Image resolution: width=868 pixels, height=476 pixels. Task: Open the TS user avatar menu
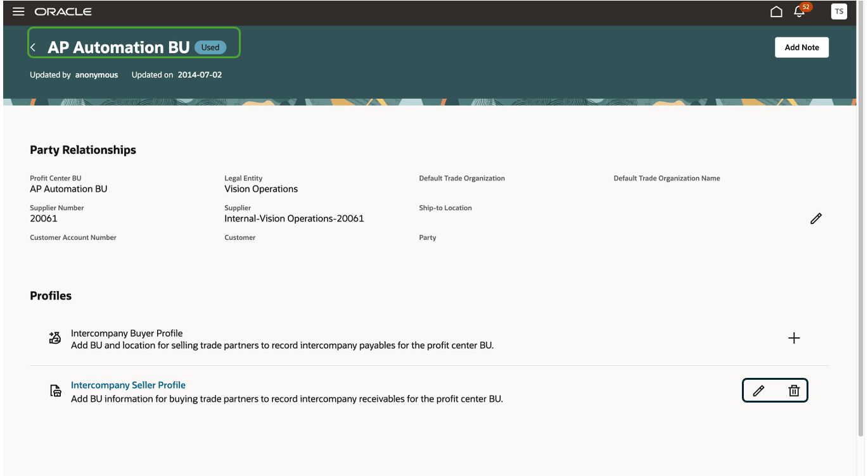[839, 11]
